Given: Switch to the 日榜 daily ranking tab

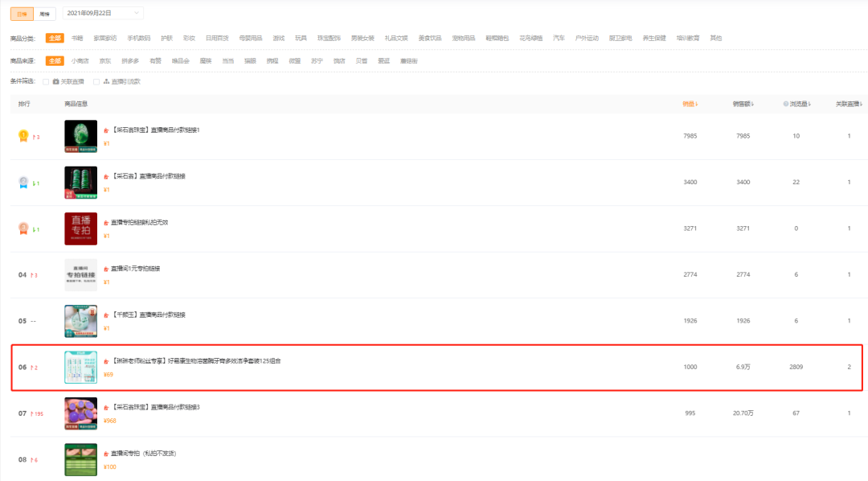Looking at the screenshot, I should [22, 14].
